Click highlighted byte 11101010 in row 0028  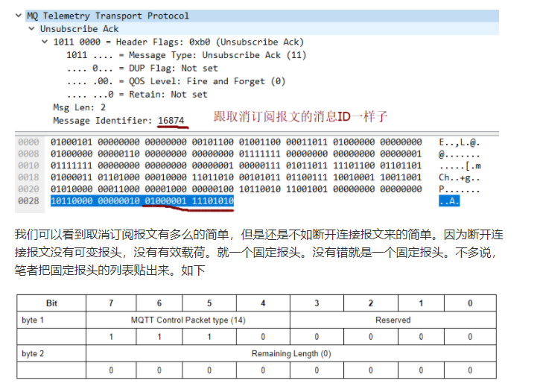click(x=213, y=200)
